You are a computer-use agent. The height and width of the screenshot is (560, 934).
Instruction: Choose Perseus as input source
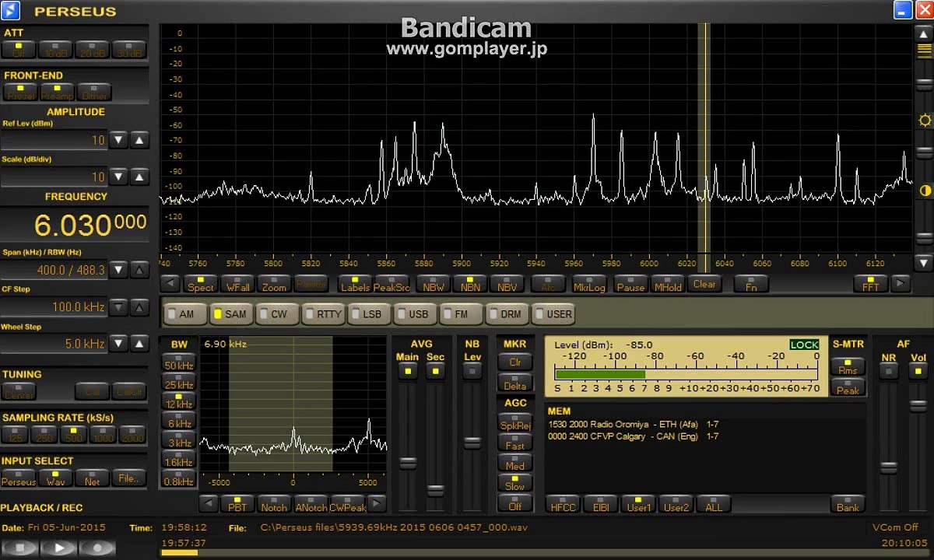19,478
